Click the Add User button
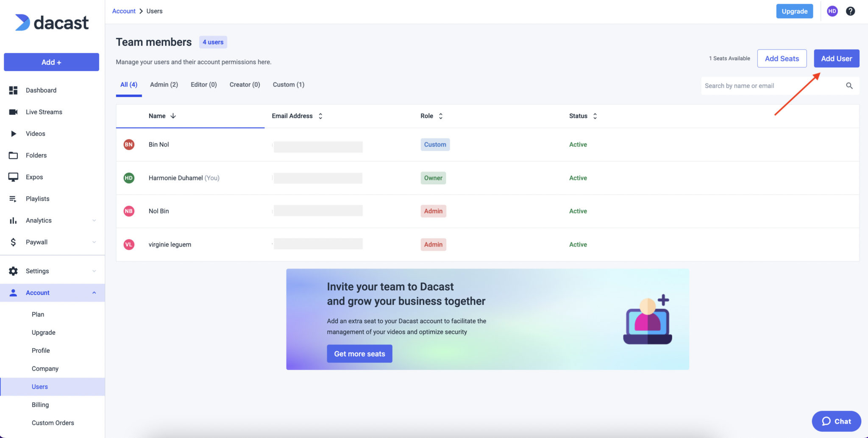This screenshot has width=868, height=438. click(837, 58)
